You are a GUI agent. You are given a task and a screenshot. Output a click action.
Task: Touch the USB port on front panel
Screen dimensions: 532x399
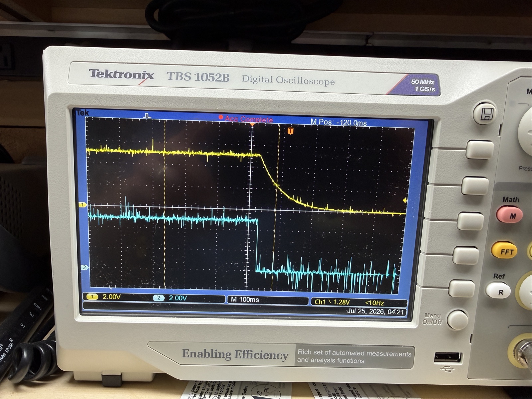coord(447,358)
